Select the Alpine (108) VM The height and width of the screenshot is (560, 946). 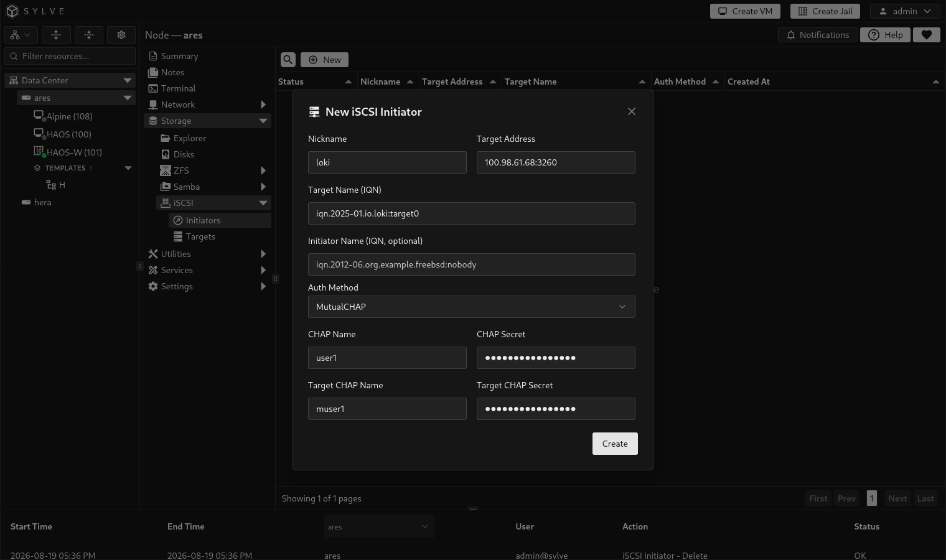(69, 116)
